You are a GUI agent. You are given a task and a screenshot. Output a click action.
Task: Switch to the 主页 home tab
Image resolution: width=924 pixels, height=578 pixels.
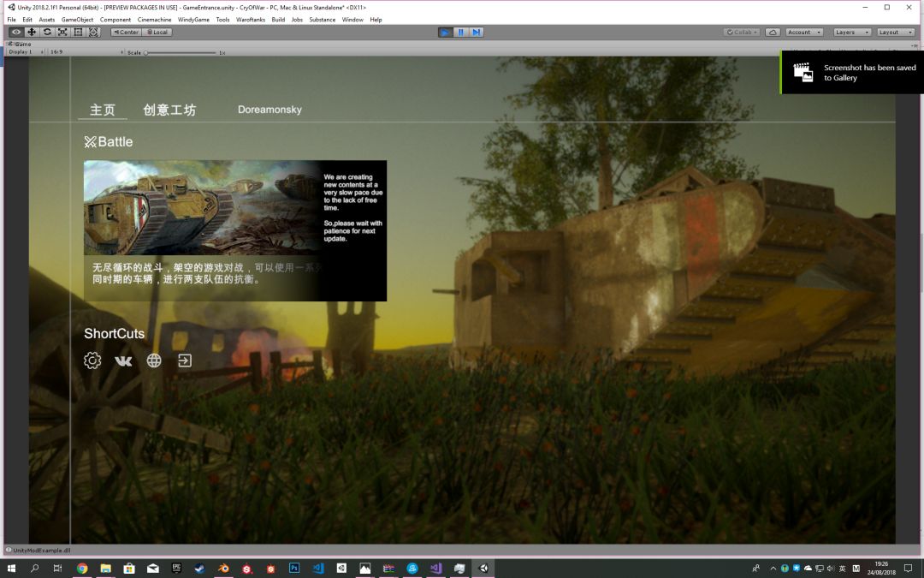tap(103, 110)
